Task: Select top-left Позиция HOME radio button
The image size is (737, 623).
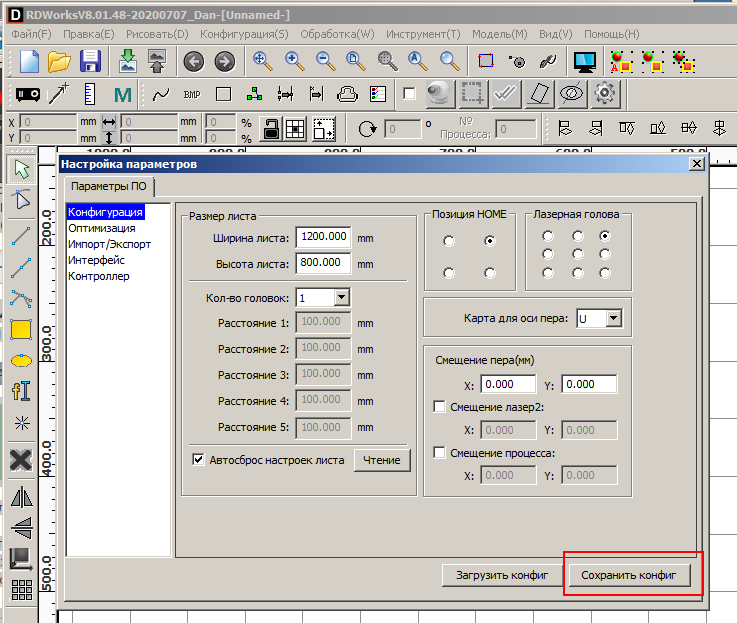Action: (449, 241)
